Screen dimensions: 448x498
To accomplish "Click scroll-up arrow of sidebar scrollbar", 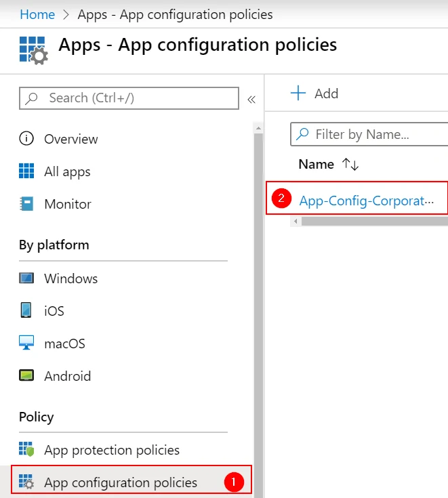I will [258, 128].
